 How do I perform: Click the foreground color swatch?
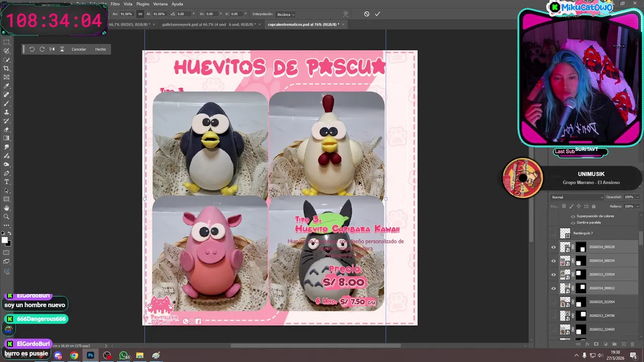point(6,240)
